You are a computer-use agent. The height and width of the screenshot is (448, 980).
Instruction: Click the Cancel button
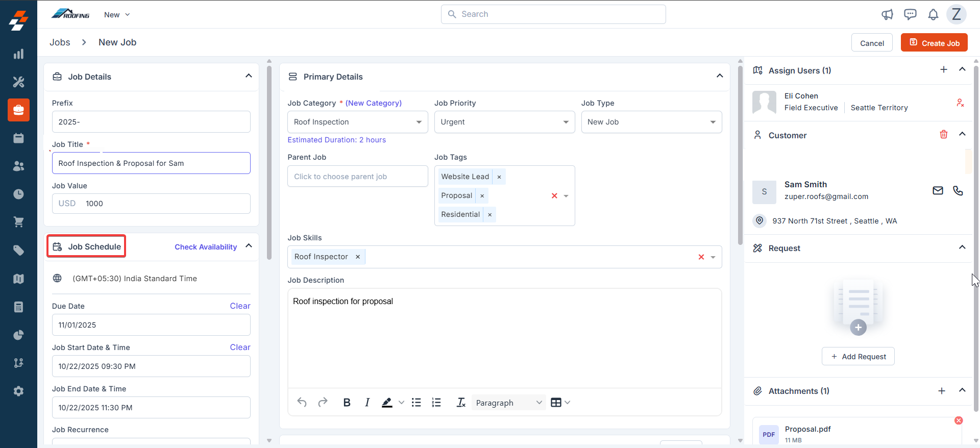872,43
